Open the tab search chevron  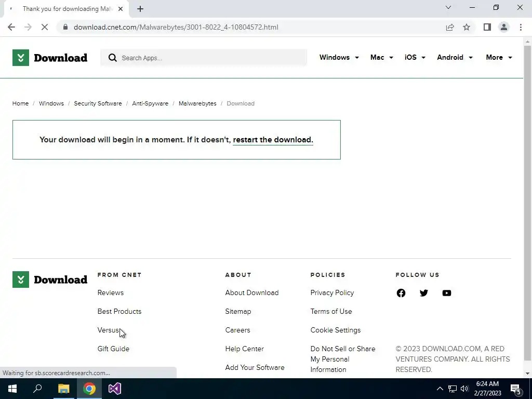(x=448, y=7)
